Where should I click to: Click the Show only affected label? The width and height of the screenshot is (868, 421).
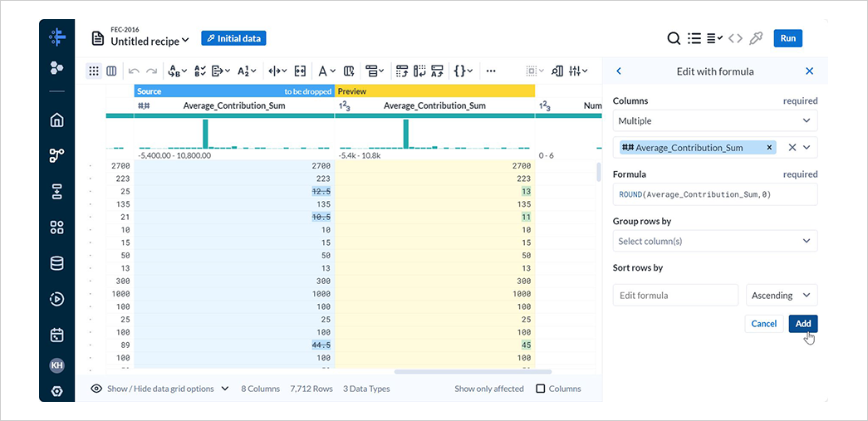tap(488, 389)
